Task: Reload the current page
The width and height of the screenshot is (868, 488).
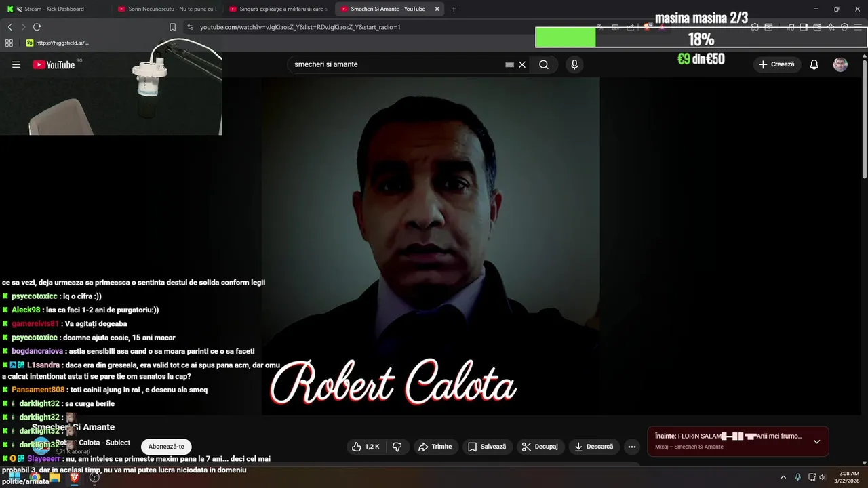Action: [37, 27]
